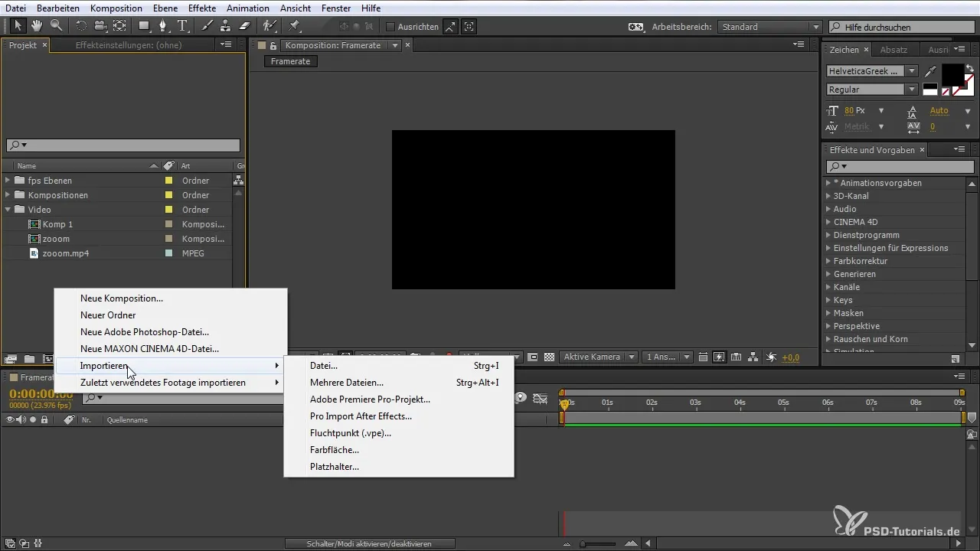This screenshot has width=980, height=551.
Task: Select the Eraser tool
Action: click(x=245, y=26)
